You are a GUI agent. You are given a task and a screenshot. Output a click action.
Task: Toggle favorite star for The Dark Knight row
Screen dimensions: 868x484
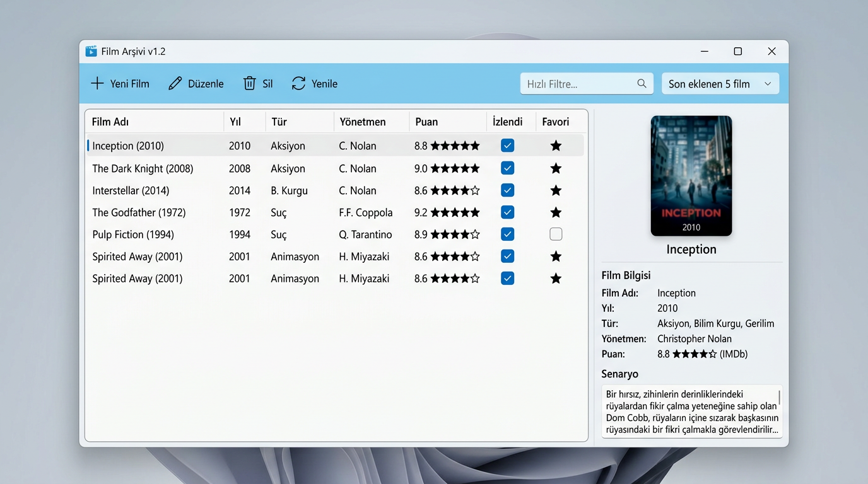point(556,168)
